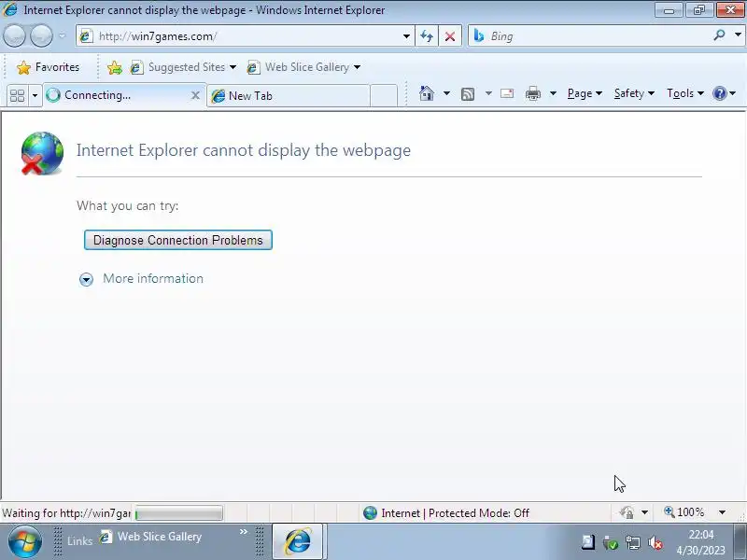The image size is (747, 560).
Task: Expand the More information section
Action: (86, 279)
